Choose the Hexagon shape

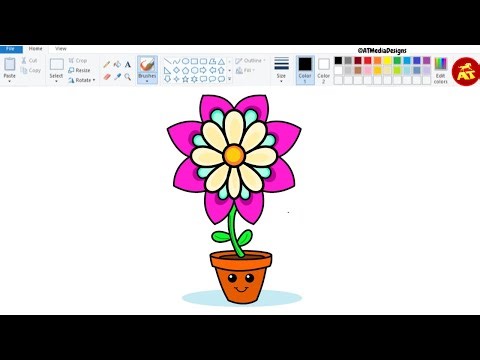coord(194,70)
